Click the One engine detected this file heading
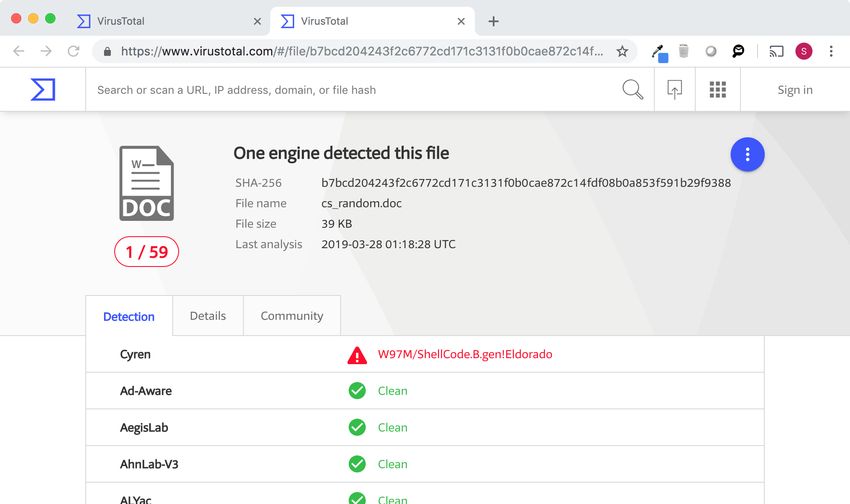This screenshot has height=504, width=850. (x=341, y=153)
